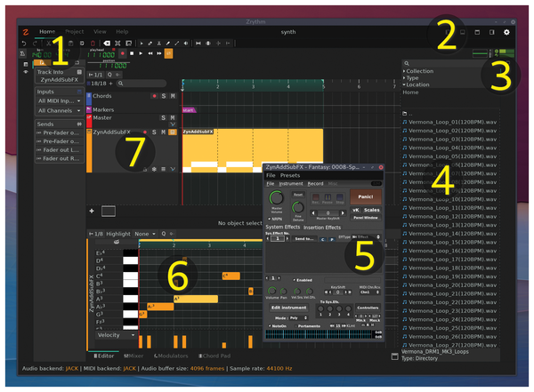534x392 pixels.
Task: Click the drum mode icon above the piano keys
Action: click(117, 242)
